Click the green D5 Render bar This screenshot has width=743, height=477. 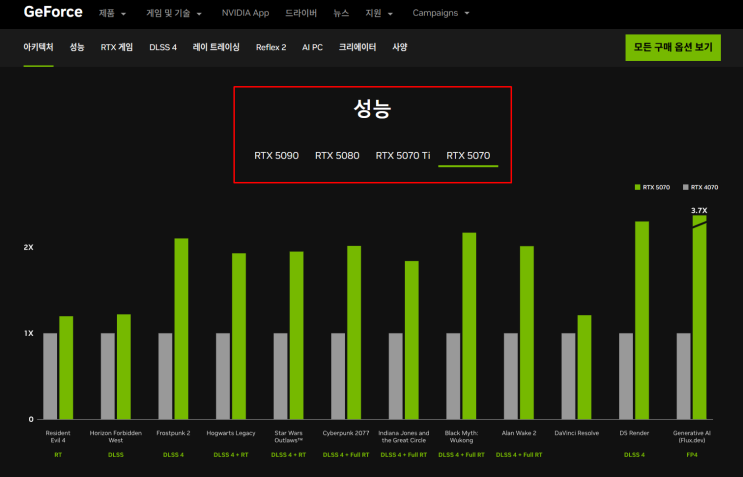[642, 320]
